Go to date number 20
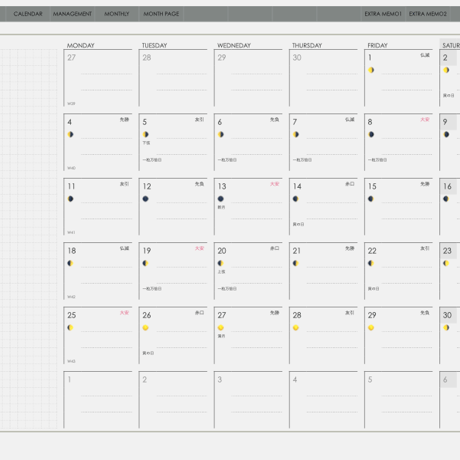 222,251
